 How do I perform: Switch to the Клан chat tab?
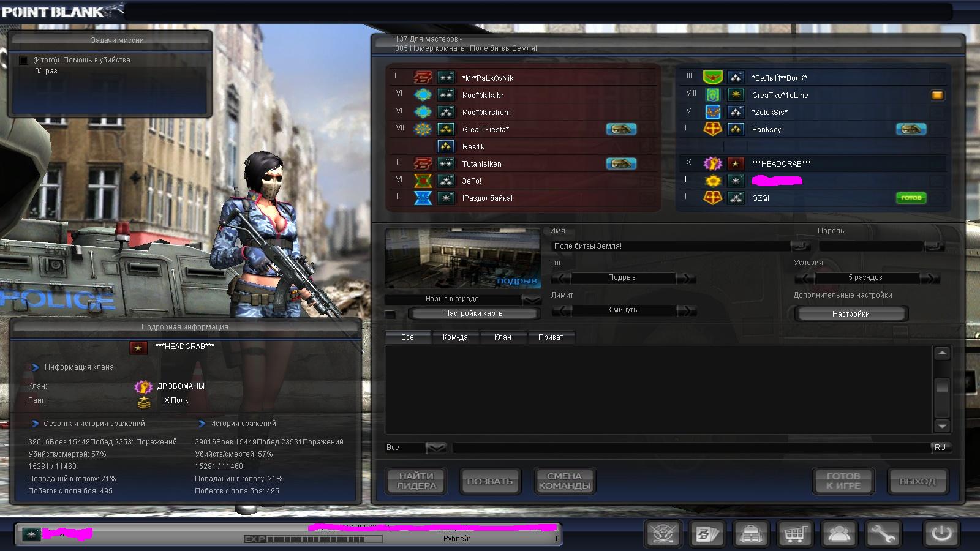pos(502,337)
